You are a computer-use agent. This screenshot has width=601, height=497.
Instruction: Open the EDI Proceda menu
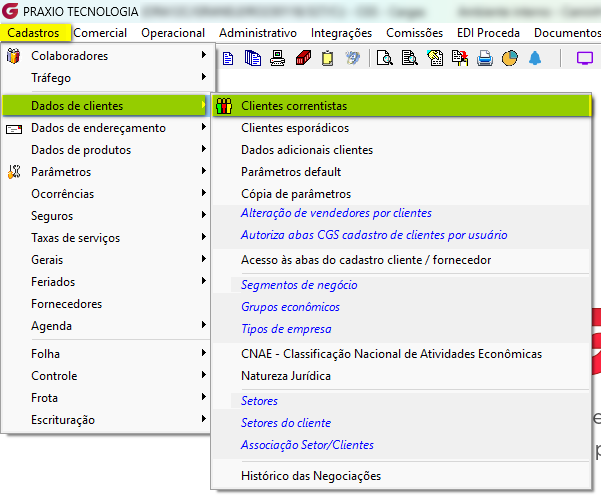coord(488,33)
